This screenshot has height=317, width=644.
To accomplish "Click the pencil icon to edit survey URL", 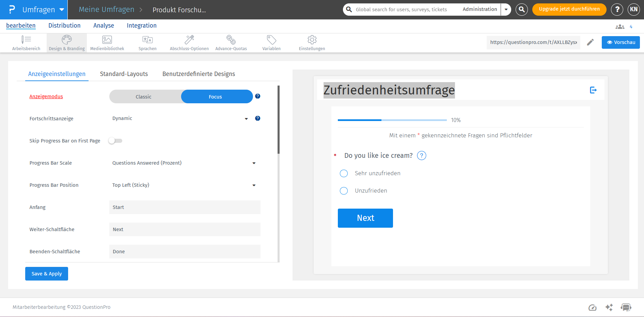I will (x=591, y=42).
